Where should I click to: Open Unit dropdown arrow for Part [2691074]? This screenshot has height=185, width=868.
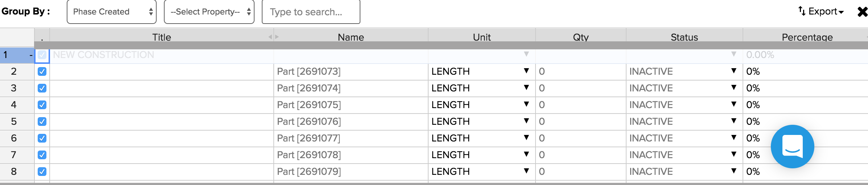coord(526,87)
